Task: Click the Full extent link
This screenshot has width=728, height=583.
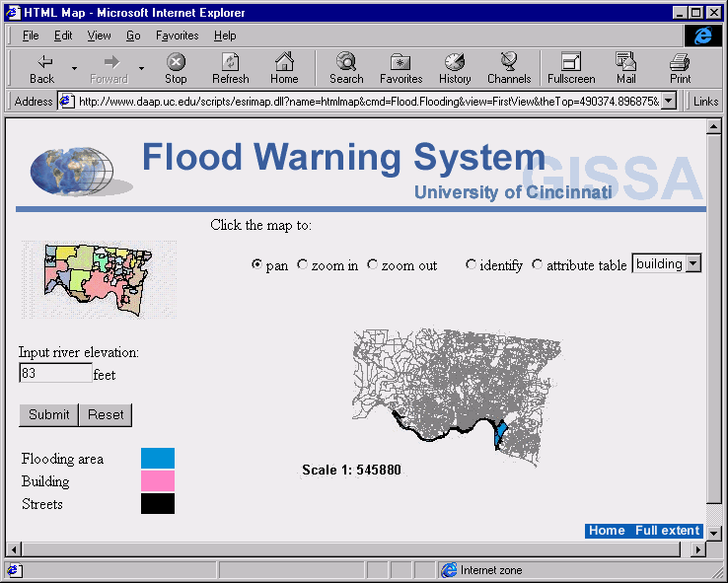Action: pos(667,531)
